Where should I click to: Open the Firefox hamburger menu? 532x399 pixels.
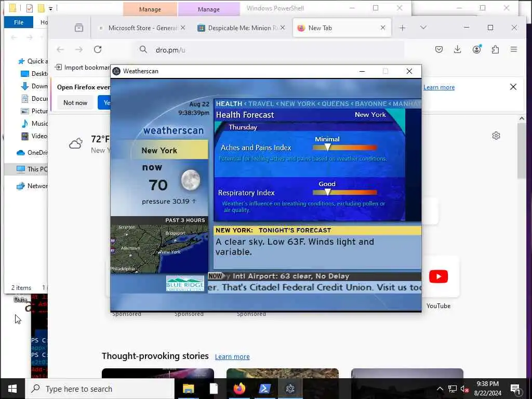point(514,49)
